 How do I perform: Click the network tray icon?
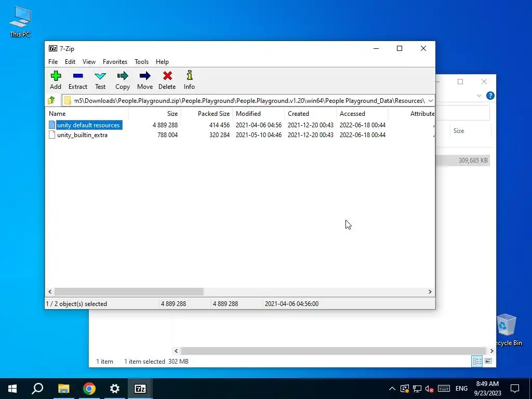pos(417,389)
